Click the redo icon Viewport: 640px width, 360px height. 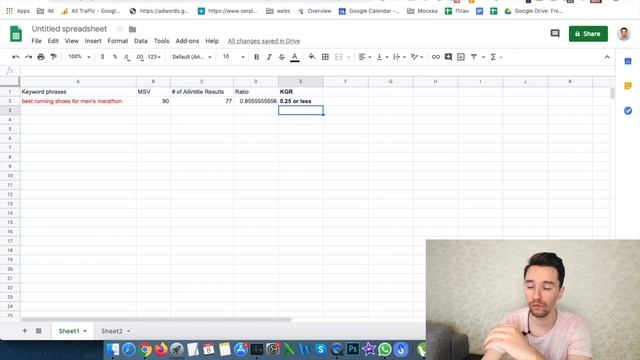tap(28, 57)
